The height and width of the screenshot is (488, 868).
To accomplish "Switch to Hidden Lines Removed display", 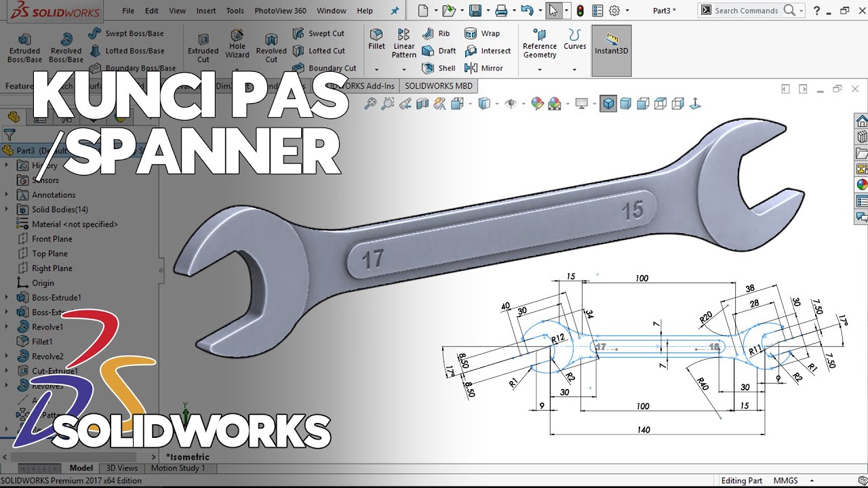I will (x=644, y=104).
